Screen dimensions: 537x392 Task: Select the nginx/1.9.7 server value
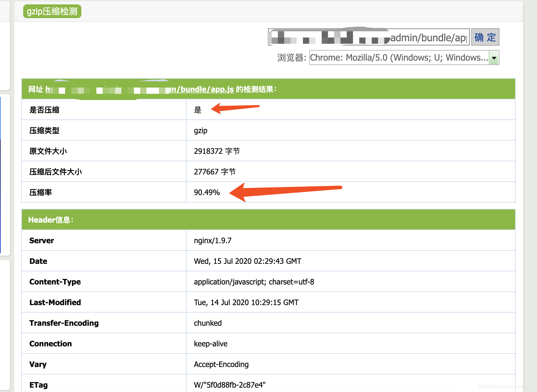tap(213, 241)
